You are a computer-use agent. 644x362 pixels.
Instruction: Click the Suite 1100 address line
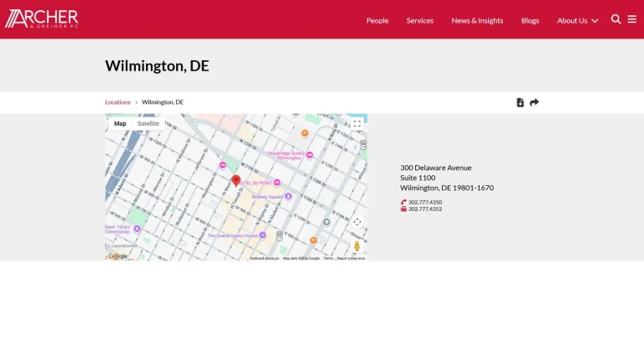tap(418, 178)
